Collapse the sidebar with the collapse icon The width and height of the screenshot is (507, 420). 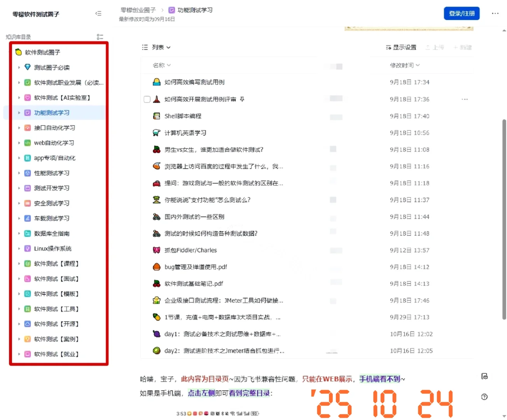(98, 13)
